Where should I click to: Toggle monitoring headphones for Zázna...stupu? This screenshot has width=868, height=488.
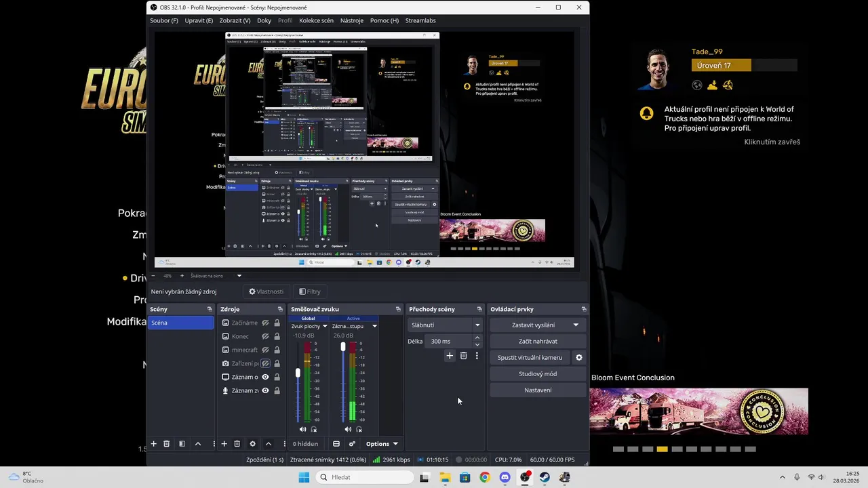359,429
